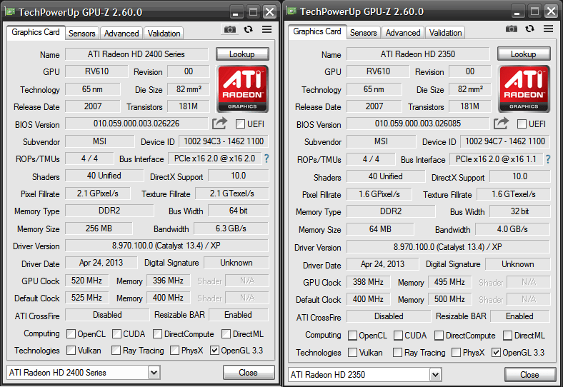Click the Bus Interface question mark in HD 2400 window
Screen dimensions: 563x392
click(266, 159)
